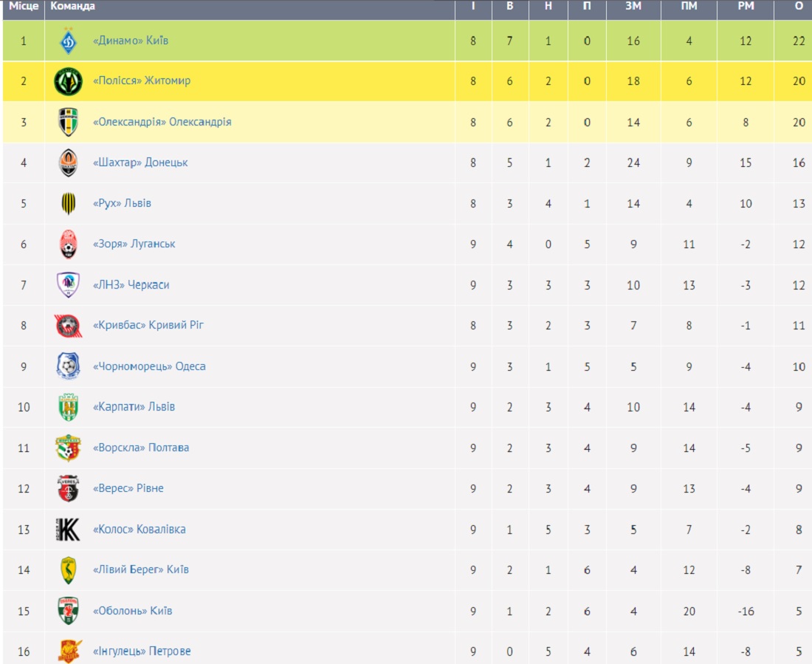This screenshot has width=812, height=664.
Task: Click the Dynamo Kyiv club crest
Action: (69, 41)
